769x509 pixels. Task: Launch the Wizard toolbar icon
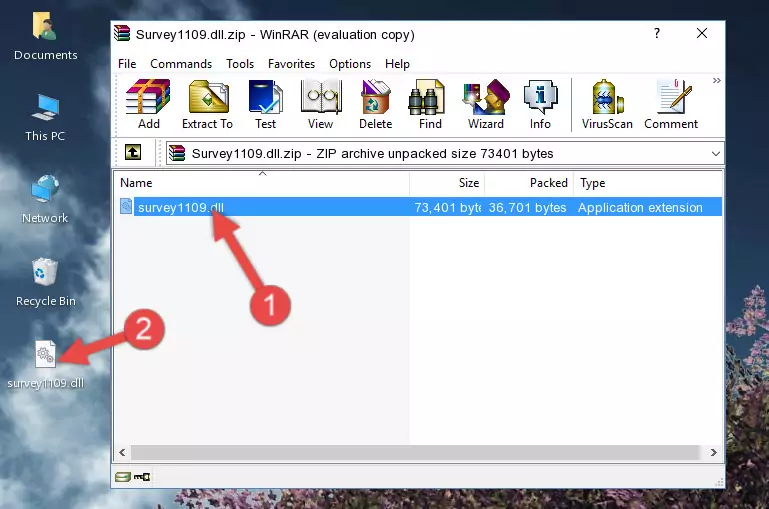tap(486, 104)
